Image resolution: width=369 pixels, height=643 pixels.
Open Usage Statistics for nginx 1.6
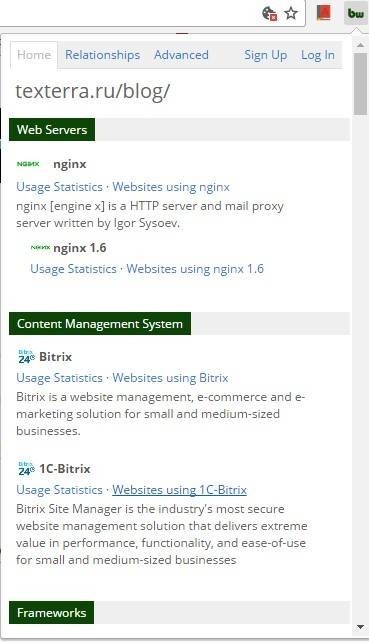pyautogui.click(x=73, y=269)
